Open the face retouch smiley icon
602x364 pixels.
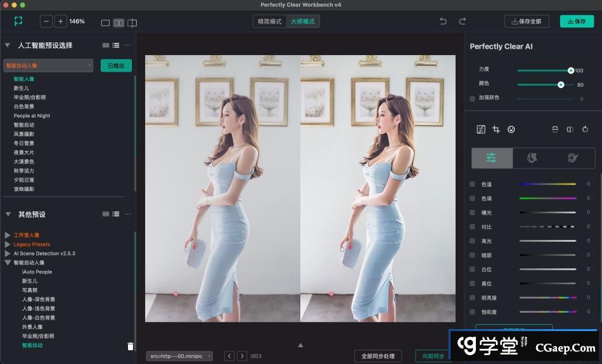point(511,130)
